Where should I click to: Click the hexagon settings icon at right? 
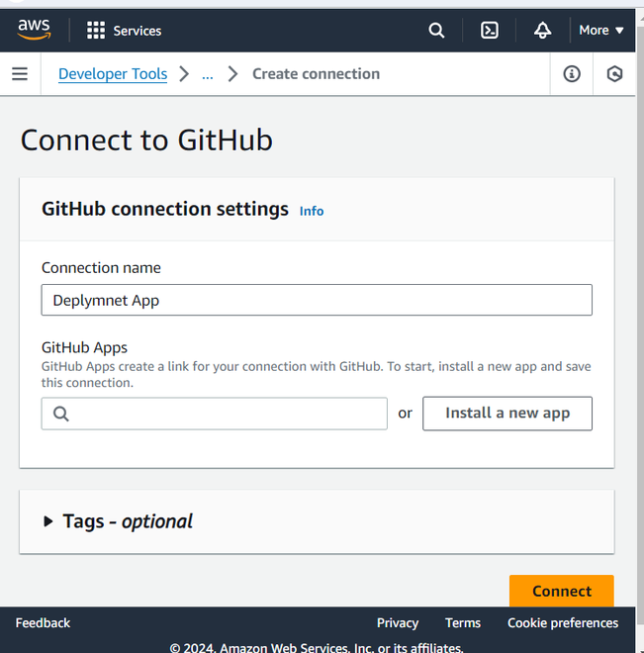point(615,74)
